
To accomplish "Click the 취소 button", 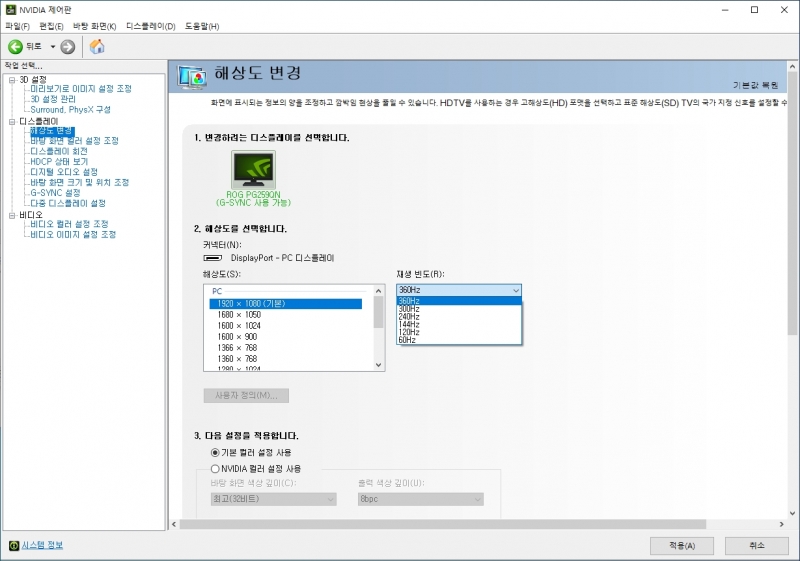I will point(757,546).
